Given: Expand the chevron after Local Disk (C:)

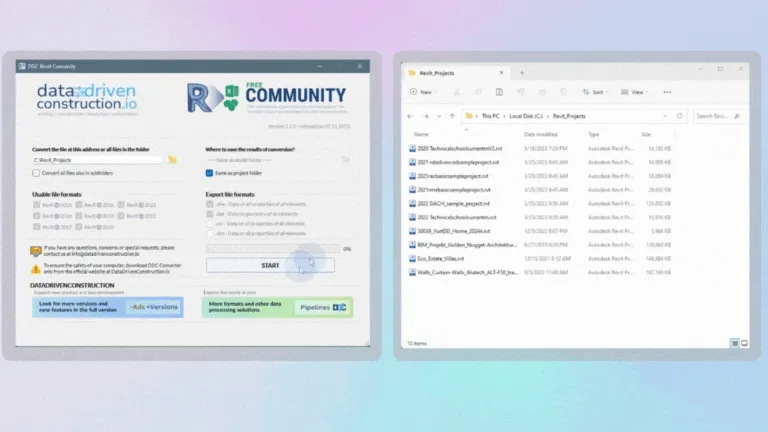Looking at the screenshot, I should tap(548, 116).
